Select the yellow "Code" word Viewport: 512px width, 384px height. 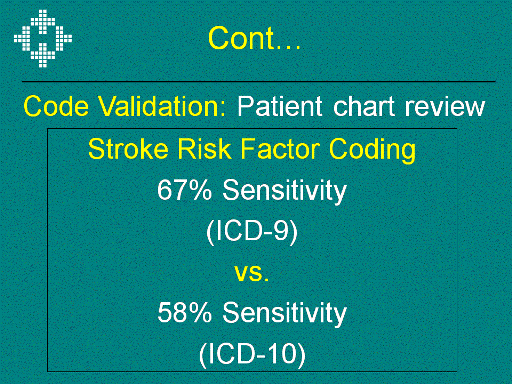(x=56, y=106)
